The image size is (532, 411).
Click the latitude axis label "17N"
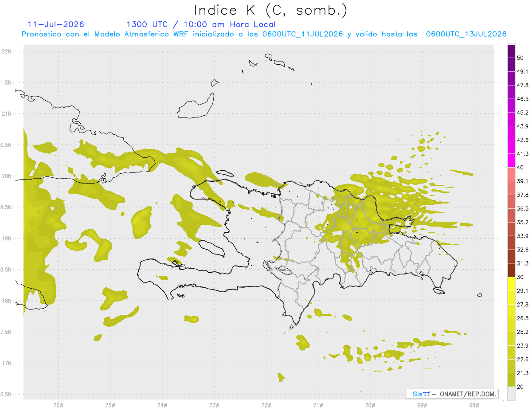7,363
